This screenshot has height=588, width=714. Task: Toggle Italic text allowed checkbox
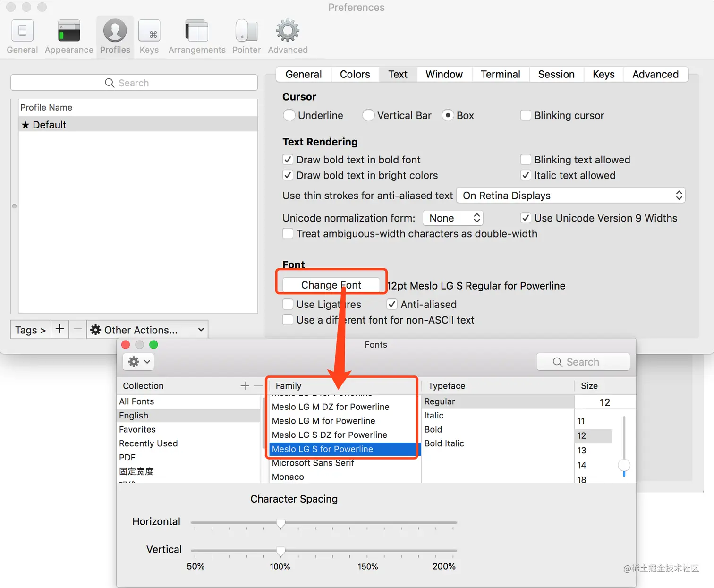click(x=526, y=175)
